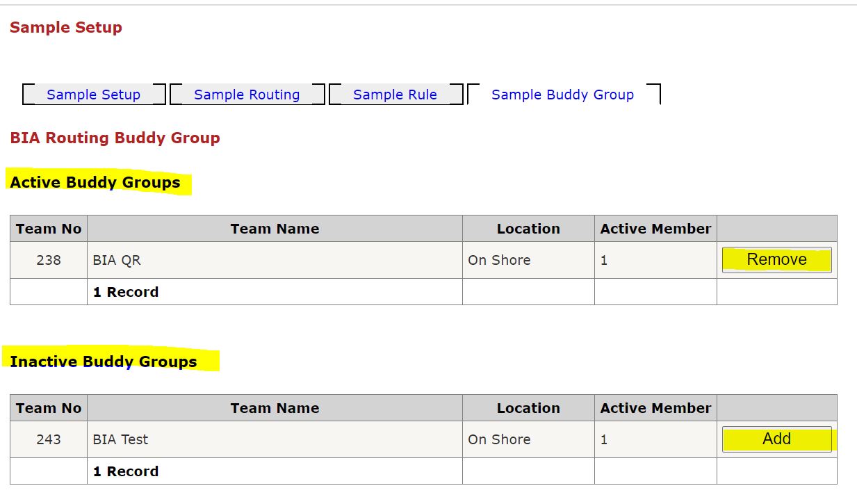Click On Shore location for BIA QR
The width and height of the screenshot is (857, 504).
tap(499, 260)
